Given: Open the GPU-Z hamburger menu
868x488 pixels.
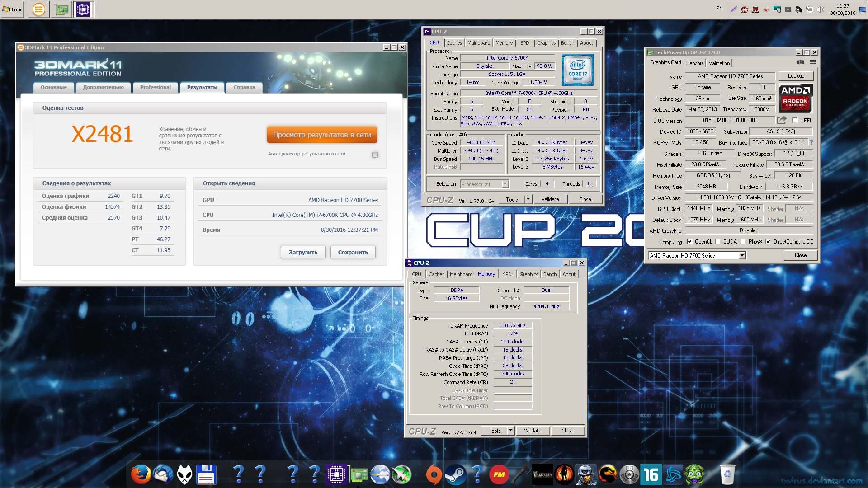Looking at the screenshot, I should pyautogui.click(x=813, y=62).
